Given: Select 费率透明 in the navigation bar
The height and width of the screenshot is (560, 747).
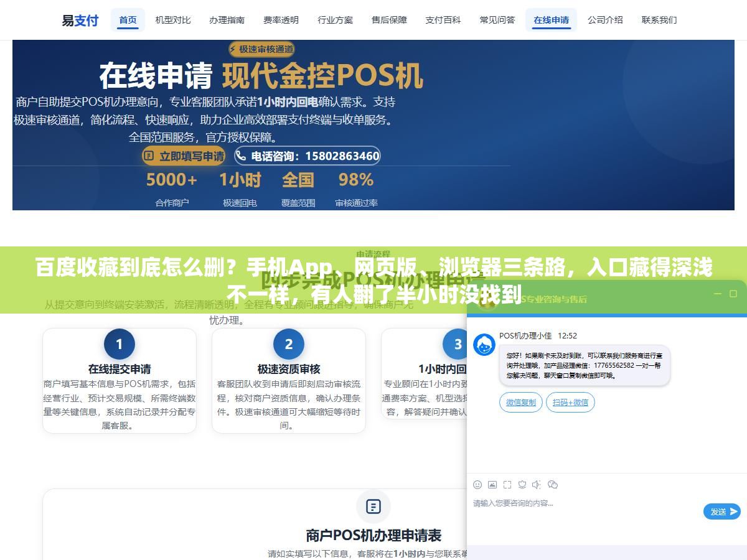Looking at the screenshot, I should pyautogui.click(x=281, y=20).
